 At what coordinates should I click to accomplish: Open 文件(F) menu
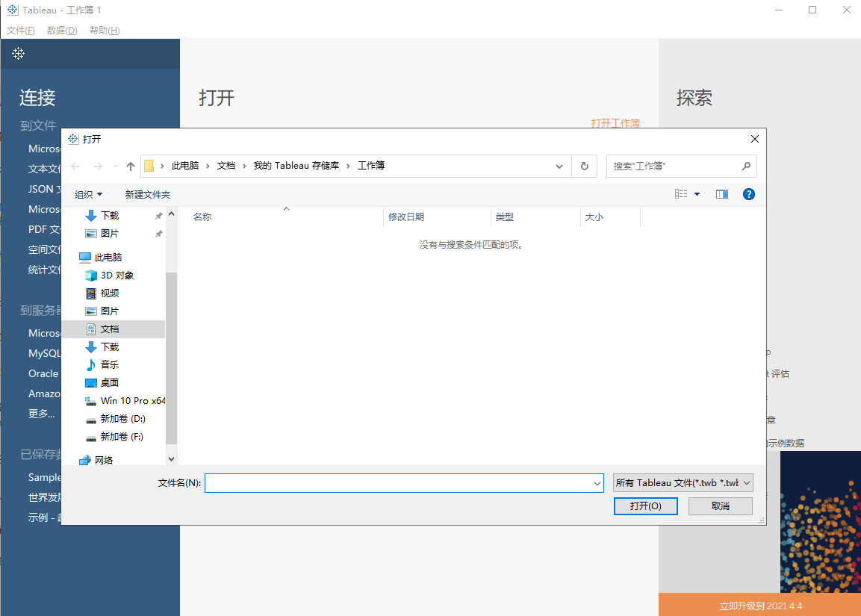pyautogui.click(x=20, y=31)
